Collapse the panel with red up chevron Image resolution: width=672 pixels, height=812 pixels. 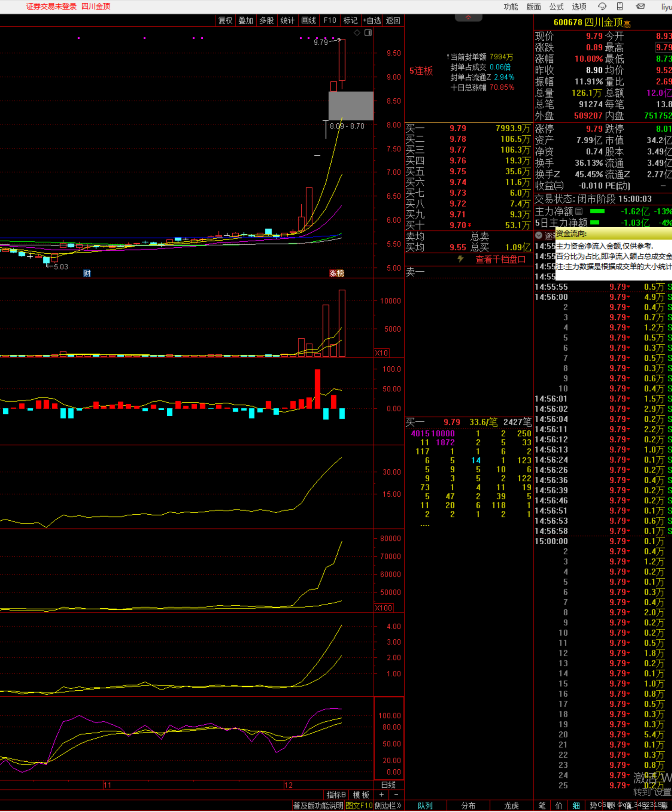468,18
